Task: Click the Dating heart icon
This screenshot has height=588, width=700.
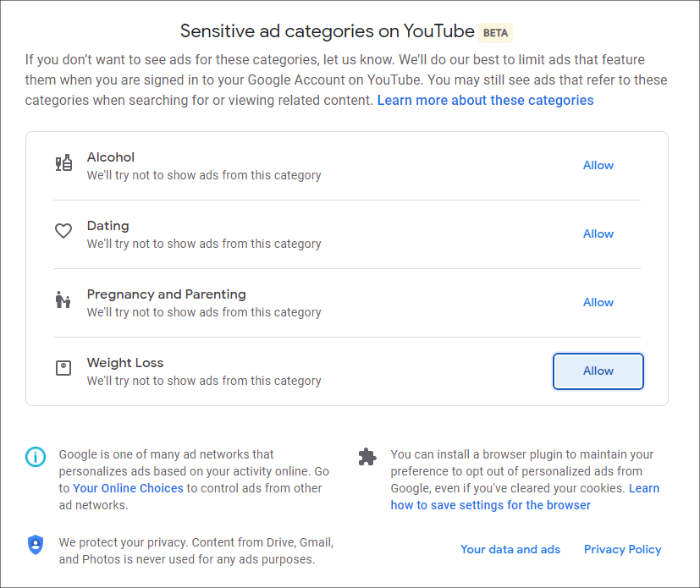Action: pos(63,231)
